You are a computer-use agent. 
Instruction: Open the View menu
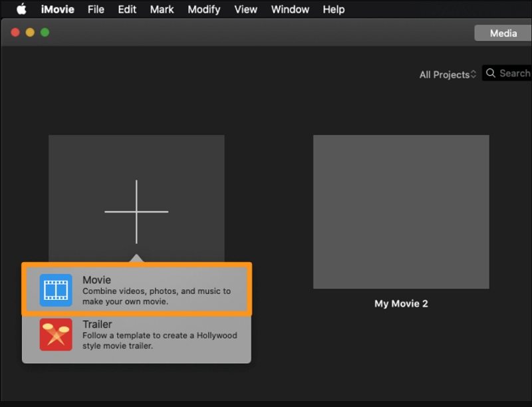(246, 9)
